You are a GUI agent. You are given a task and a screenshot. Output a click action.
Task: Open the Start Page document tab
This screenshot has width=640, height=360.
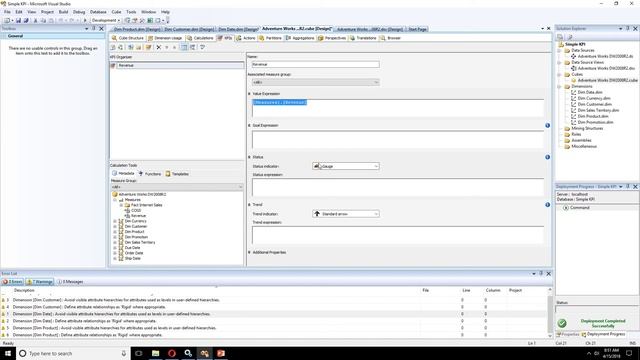click(417, 29)
